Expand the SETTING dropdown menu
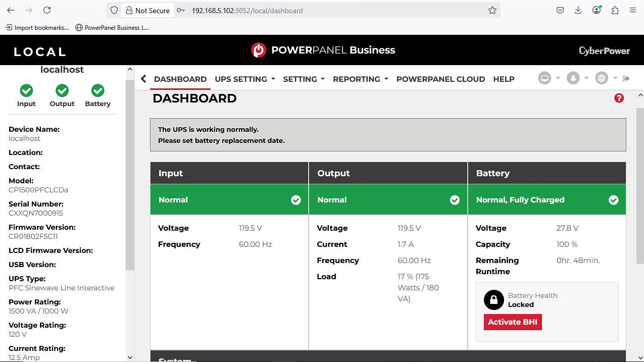 (x=304, y=79)
